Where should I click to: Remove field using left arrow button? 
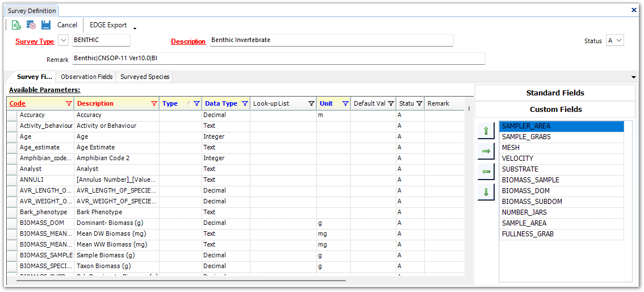pos(486,172)
